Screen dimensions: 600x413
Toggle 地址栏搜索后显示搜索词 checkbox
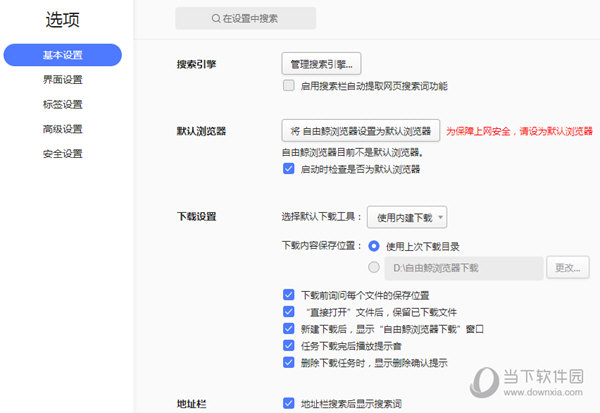289,404
